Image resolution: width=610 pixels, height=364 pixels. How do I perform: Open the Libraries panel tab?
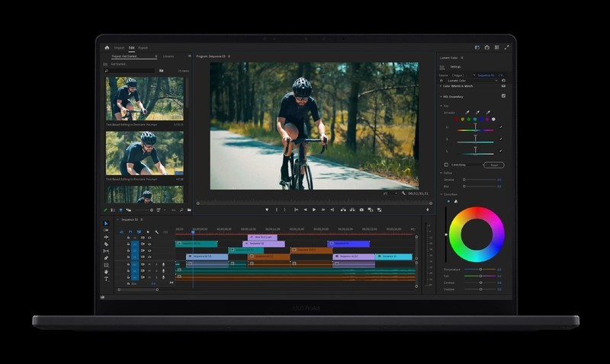click(169, 56)
